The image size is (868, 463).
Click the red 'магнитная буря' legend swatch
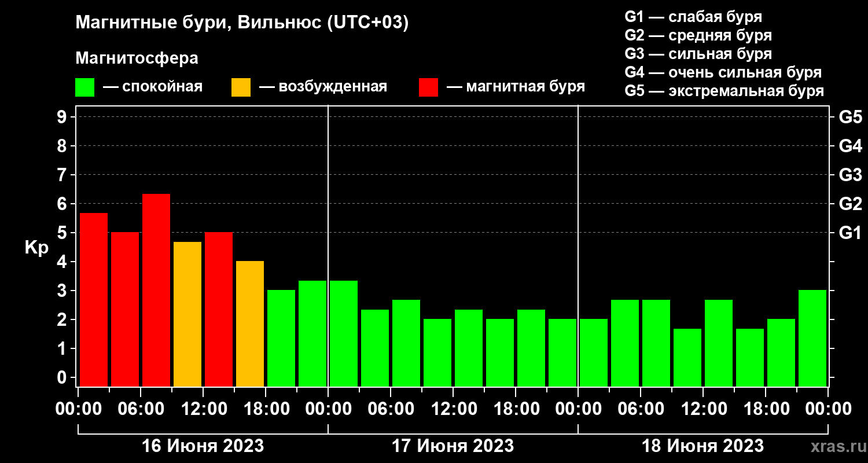tap(428, 87)
